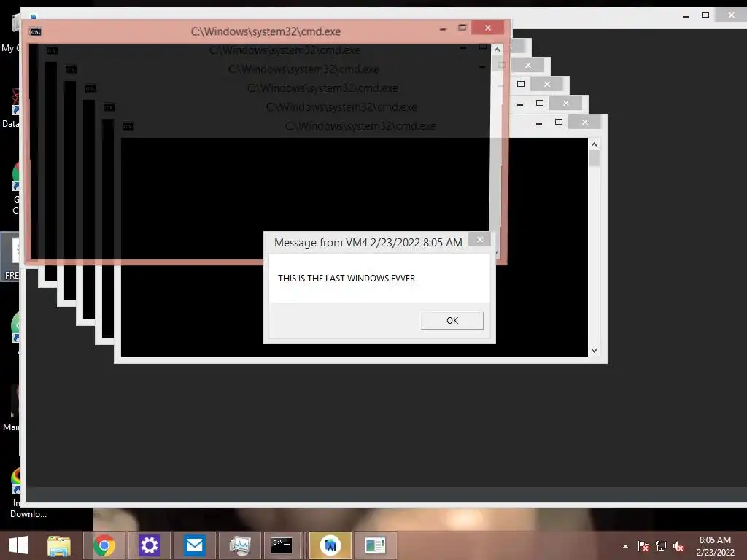Open Action Center flag tray icon
This screenshot has height=560, width=747.
[x=643, y=546]
